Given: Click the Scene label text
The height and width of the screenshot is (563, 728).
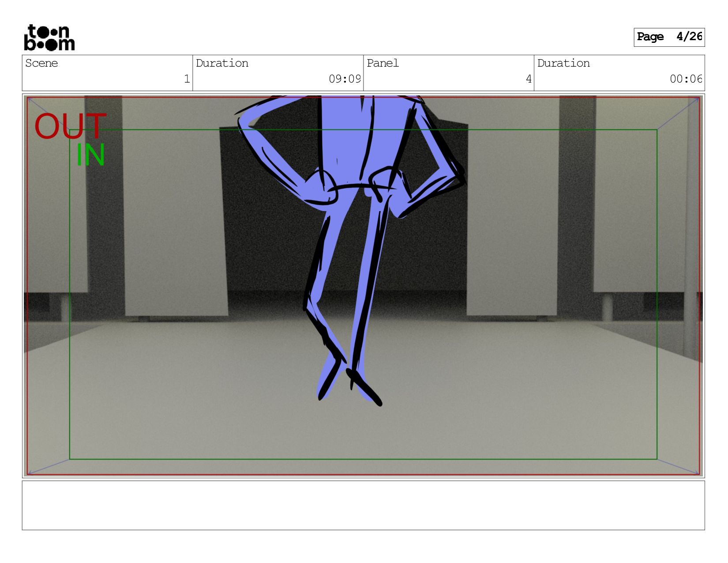Looking at the screenshot, I should pos(41,63).
